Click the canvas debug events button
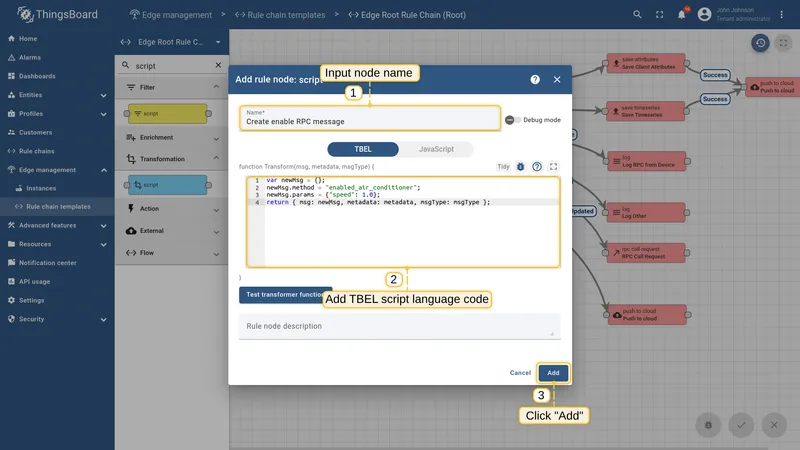Image resolution: width=800 pixels, height=450 pixels. (x=708, y=425)
